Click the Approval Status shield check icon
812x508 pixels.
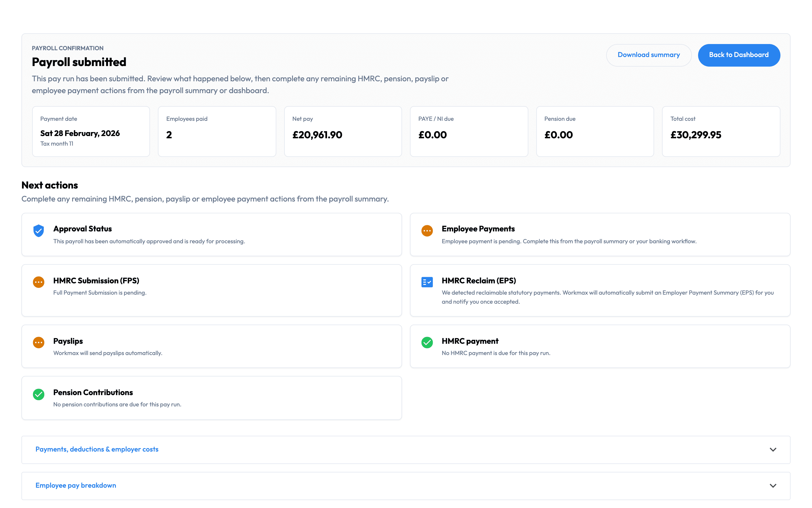(x=39, y=231)
